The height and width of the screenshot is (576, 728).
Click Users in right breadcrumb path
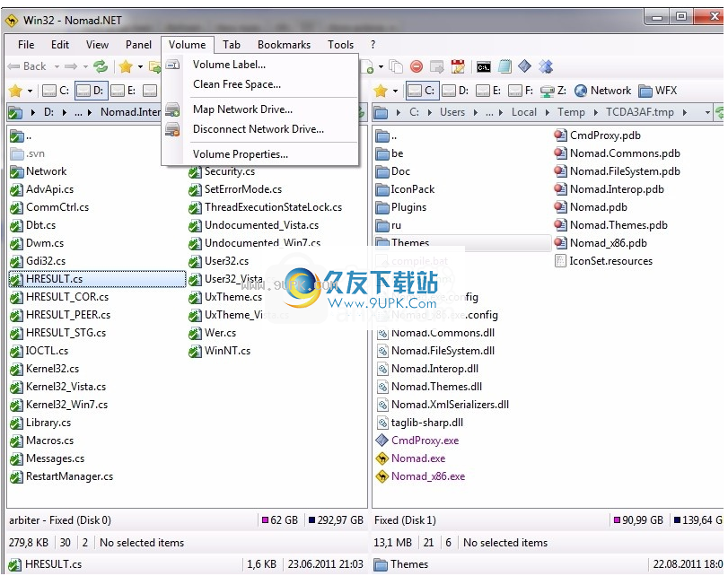(x=452, y=112)
